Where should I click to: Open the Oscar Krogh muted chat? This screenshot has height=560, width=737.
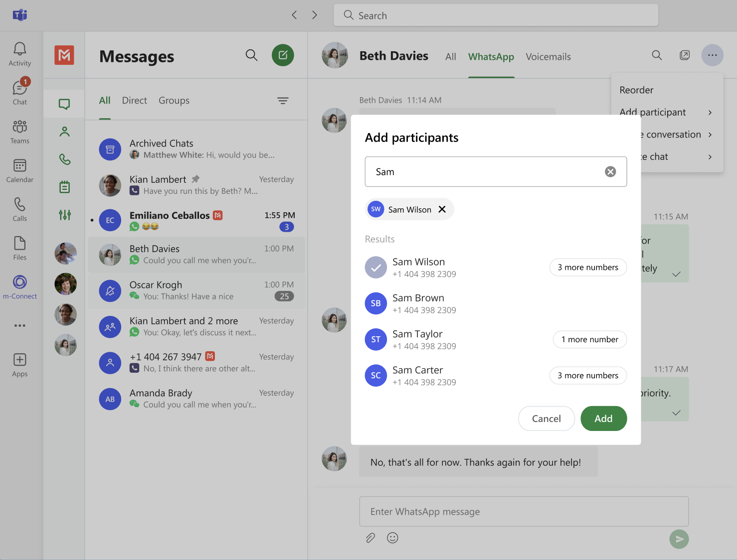(196, 290)
